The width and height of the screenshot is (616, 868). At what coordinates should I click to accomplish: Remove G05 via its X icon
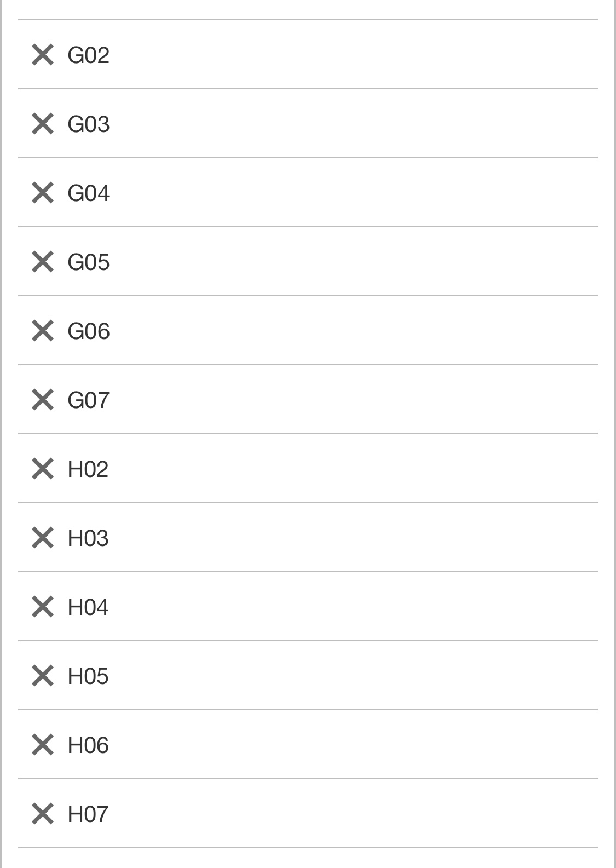(43, 262)
